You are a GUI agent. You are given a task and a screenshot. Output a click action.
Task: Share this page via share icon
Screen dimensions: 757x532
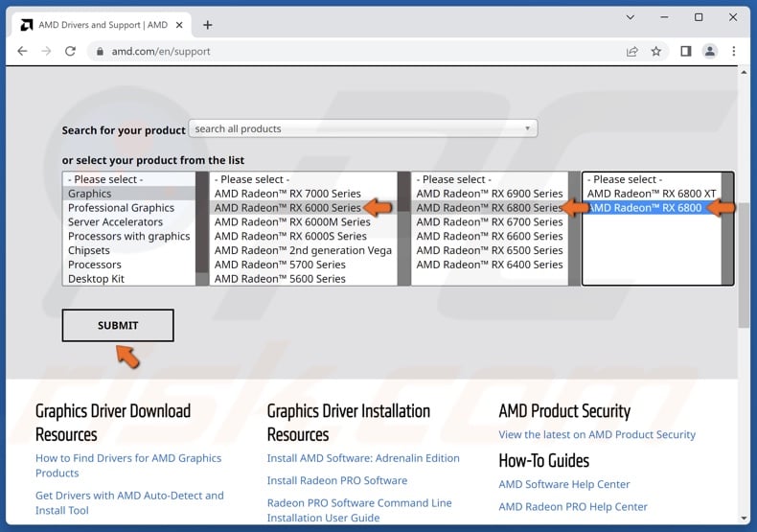pyautogui.click(x=632, y=51)
